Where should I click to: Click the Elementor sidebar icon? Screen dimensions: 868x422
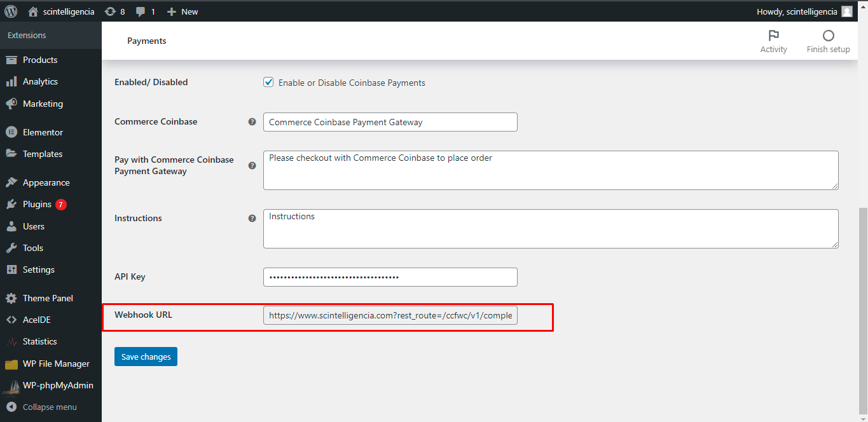click(11, 132)
